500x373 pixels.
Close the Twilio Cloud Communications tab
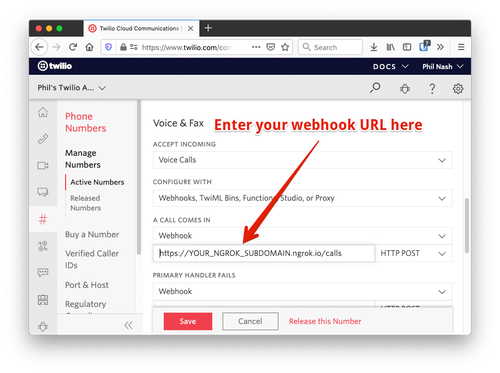point(190,28)
